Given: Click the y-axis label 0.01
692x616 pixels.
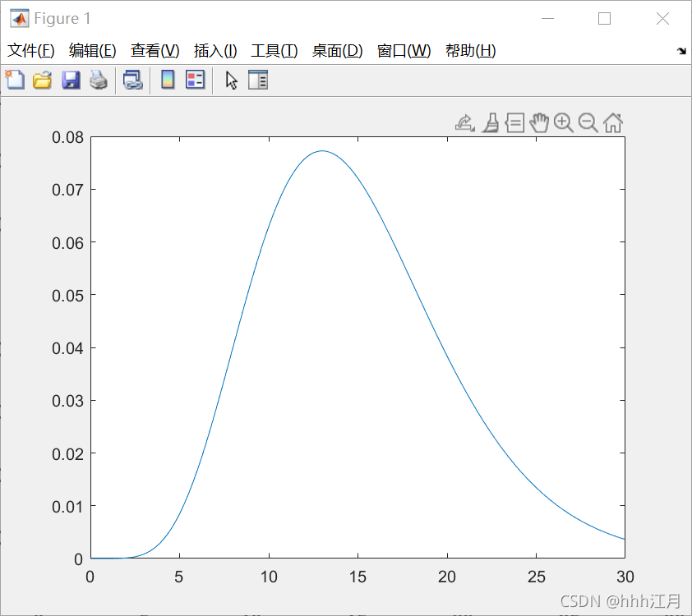Looking at the screenshot, I should (x=67, y=507).
